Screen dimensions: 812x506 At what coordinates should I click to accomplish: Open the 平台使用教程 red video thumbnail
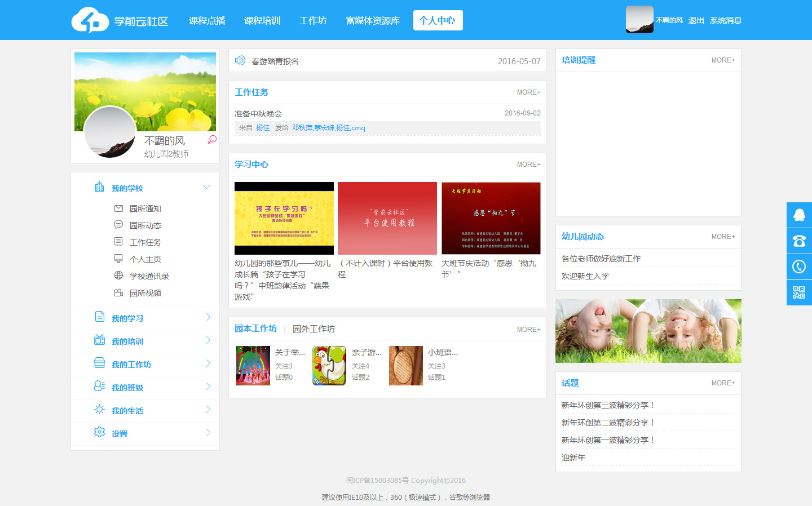tap(387, 218)
